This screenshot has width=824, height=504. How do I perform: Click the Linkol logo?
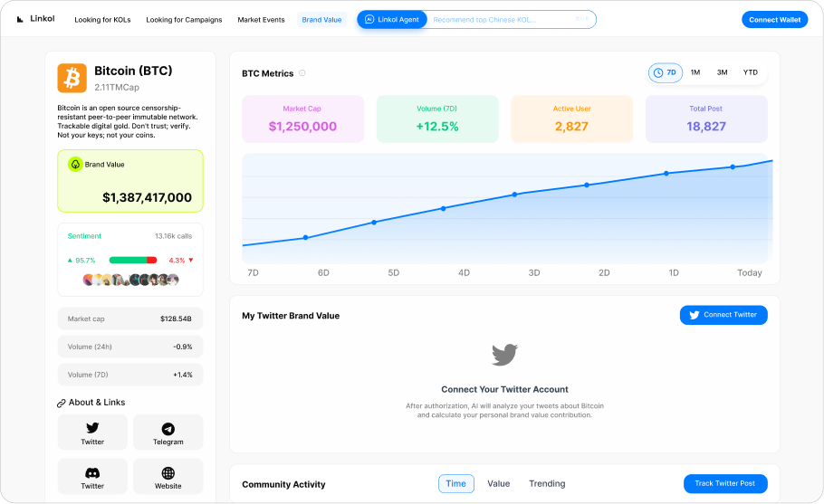point(35,19)
